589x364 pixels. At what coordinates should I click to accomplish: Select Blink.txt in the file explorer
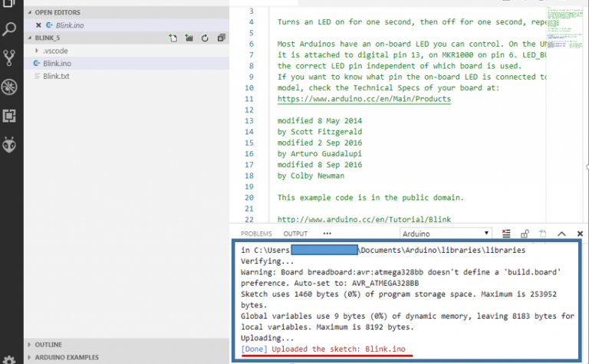point(58,76)
